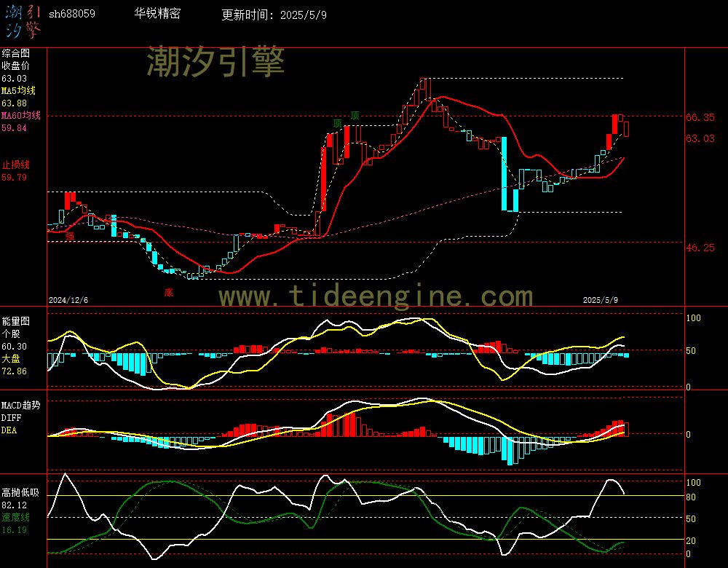Image resolution: width=728 pixels, height=568 pixels.
Task: Click the red 底 bottom marker
Action: point(169,292)
